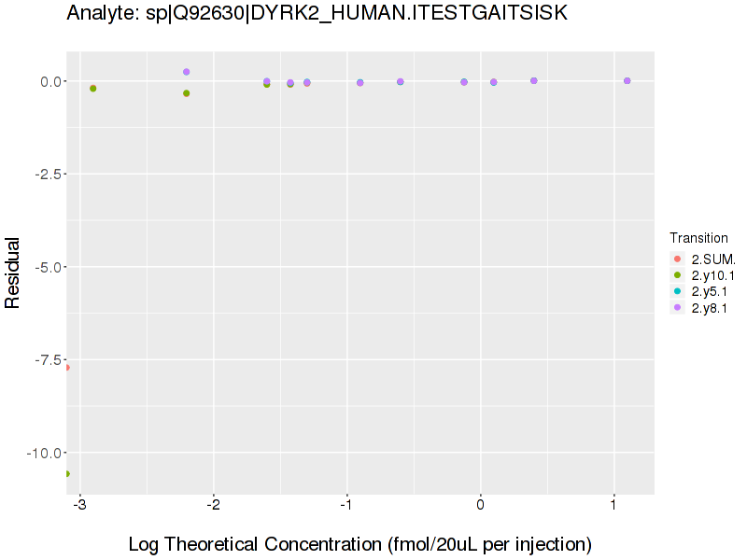Select the 2.y10.1 legend label

(713, 275)
